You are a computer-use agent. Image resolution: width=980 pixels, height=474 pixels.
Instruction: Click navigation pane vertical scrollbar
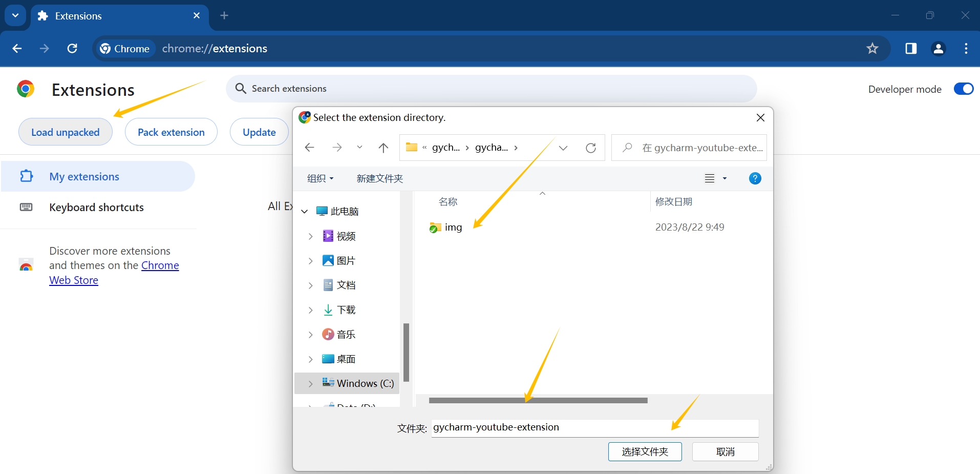[x=406, y=353]
